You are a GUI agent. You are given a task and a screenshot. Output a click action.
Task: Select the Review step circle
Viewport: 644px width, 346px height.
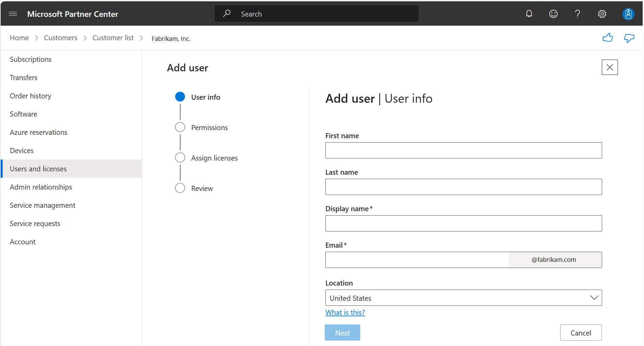coord(180,188)
